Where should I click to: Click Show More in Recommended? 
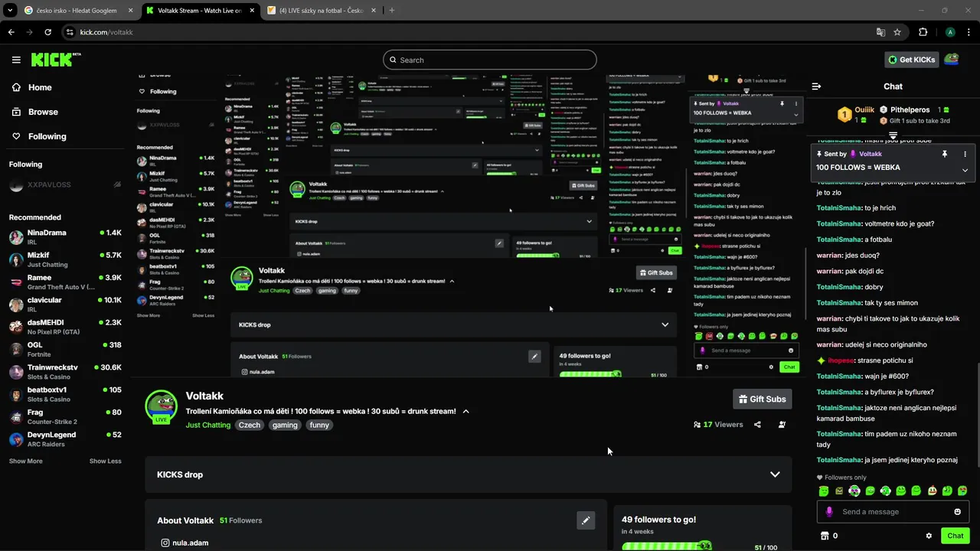point(25,461)
